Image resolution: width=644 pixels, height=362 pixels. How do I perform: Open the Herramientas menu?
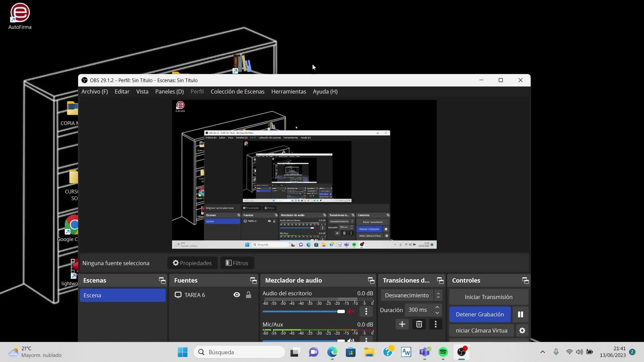pos(288,92)
